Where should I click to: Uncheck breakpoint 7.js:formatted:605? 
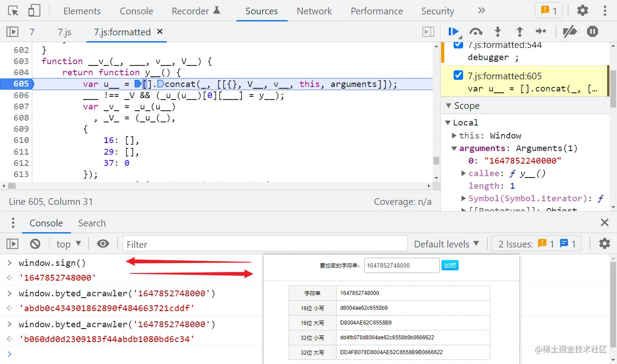tap(458, 75)
